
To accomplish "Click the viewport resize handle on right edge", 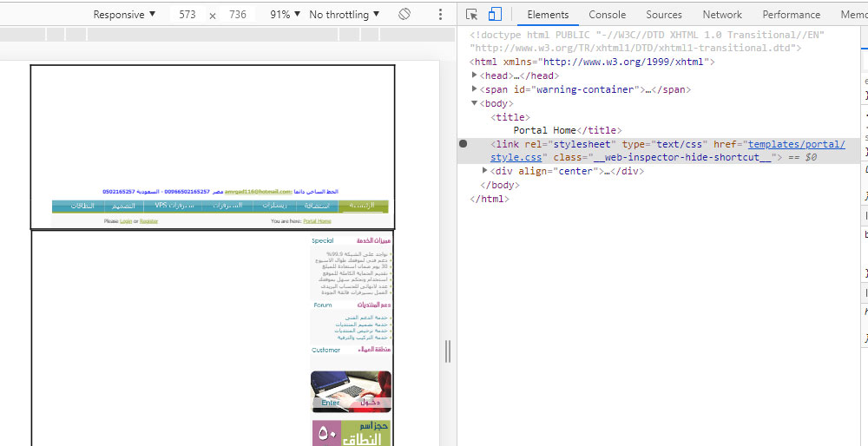I will (448, 351).
